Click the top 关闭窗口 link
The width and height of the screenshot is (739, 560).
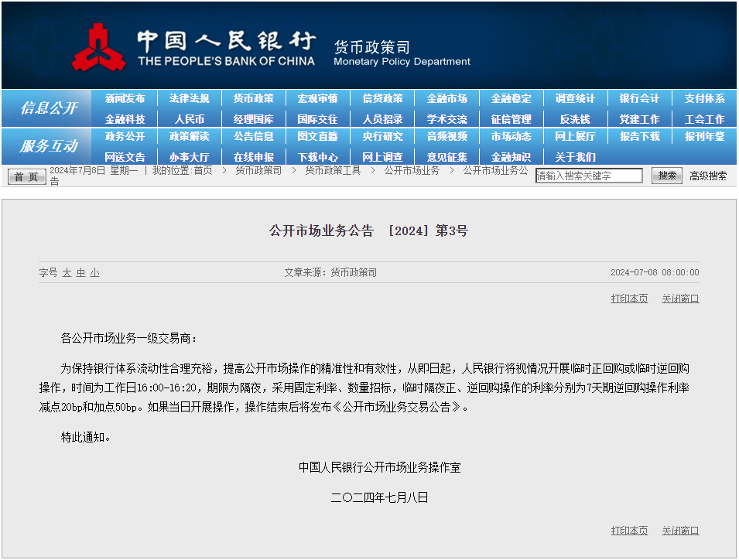(x=679, y=299)
